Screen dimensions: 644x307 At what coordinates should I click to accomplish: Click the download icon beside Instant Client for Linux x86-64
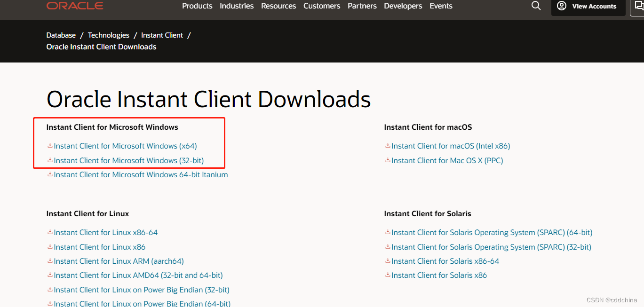coord(49,232)
